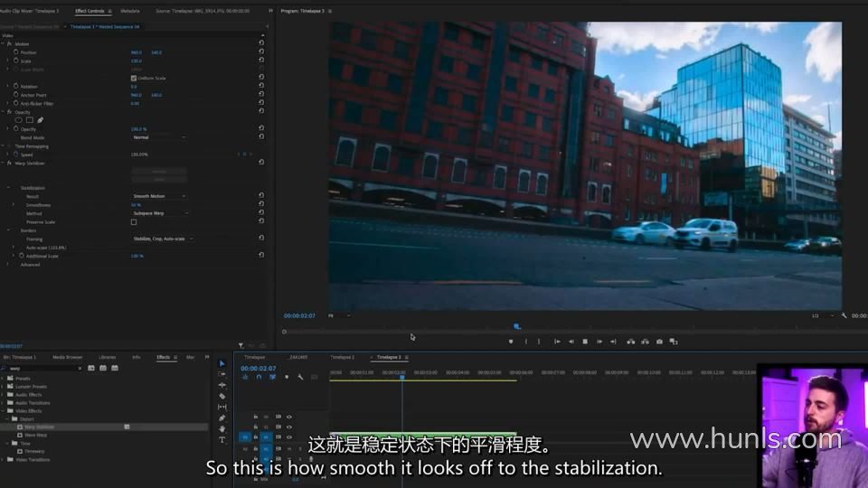Select the Razor tool in the tools panel
The height and width of the screenshot is (488, 868).
pyautogui.click(x=222, y=396)
